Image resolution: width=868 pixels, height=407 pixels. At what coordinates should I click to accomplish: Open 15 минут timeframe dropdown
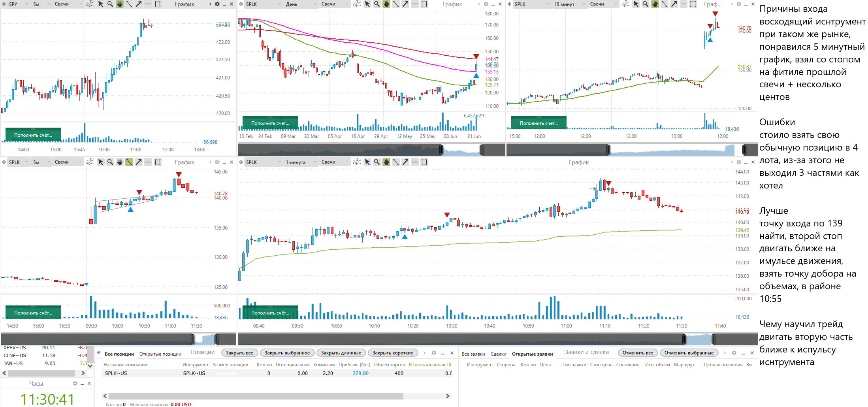click(x=570, y=4)
